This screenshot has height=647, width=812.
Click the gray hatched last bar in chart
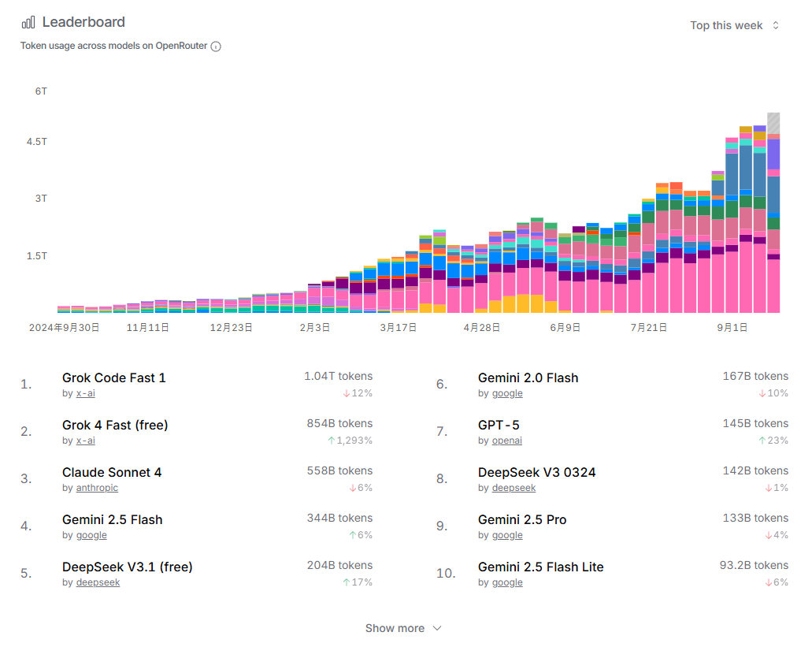(773, 123)
